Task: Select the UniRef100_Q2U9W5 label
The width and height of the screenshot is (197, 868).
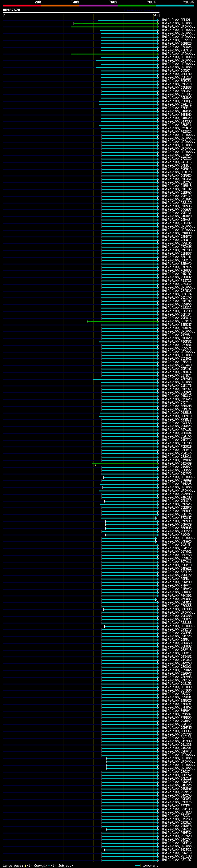Action: click(177, 379)
